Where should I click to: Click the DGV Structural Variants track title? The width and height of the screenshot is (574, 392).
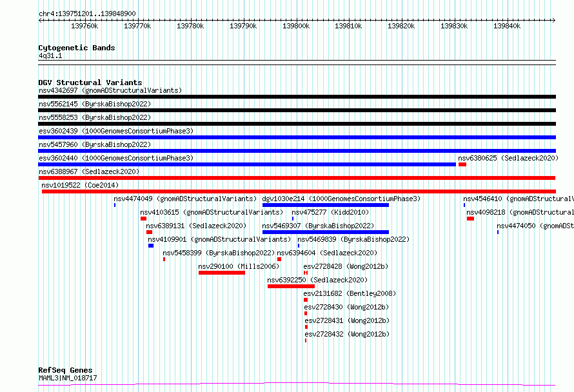click(x=90, y=83)
